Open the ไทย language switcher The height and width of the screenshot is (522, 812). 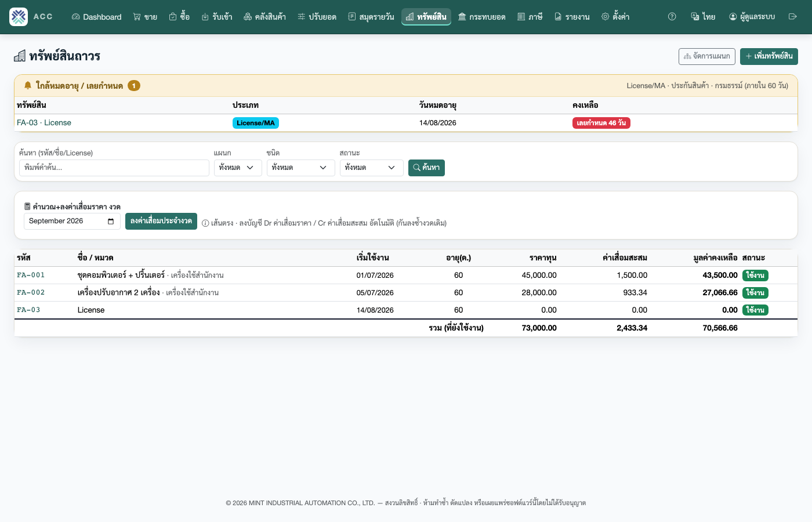[703, 17]
